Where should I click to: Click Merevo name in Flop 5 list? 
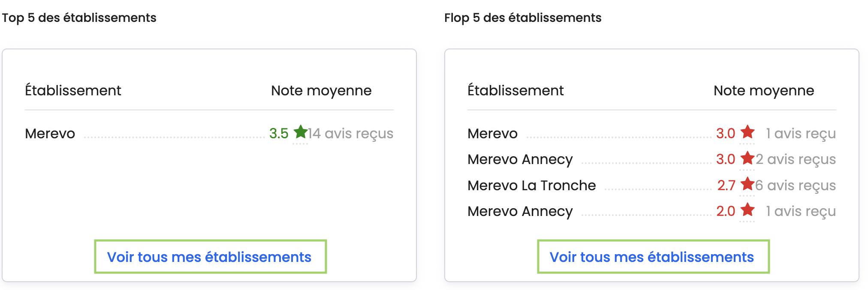click(x=492, y=134)
